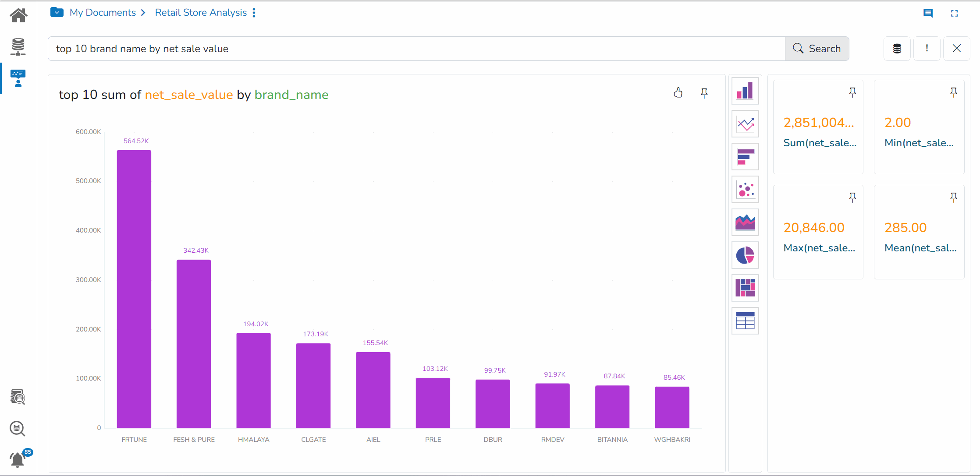Click the RMDEV bar

click(553, 405)
